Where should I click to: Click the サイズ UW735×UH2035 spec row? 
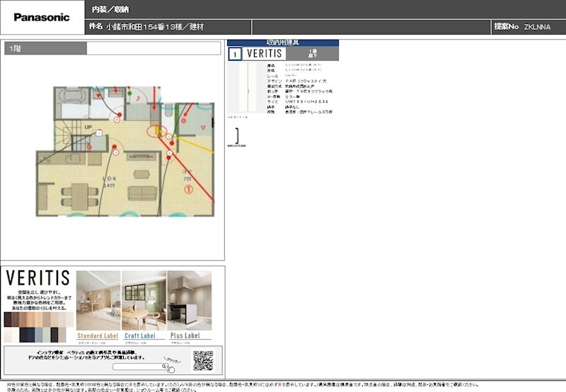(298, 102)
